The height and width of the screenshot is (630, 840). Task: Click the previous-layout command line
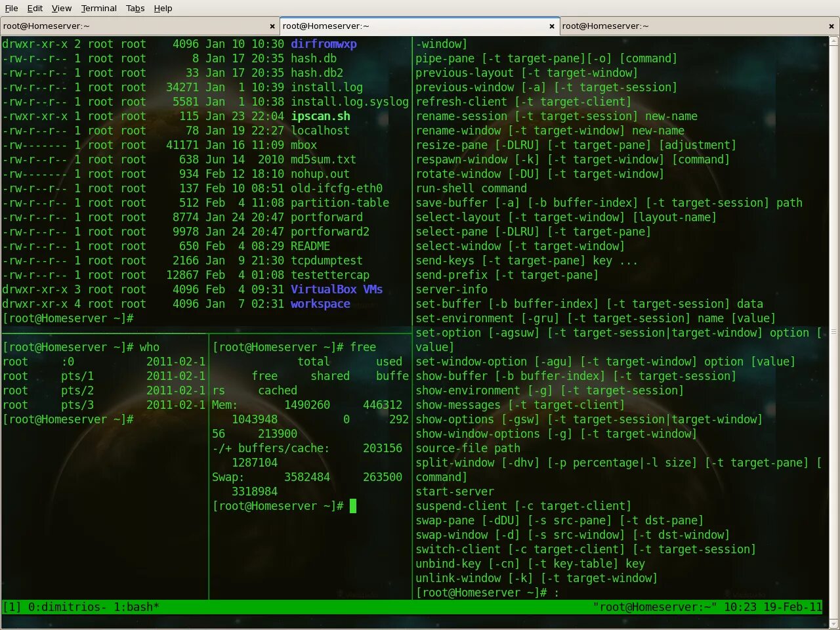(x=526, y=73)
